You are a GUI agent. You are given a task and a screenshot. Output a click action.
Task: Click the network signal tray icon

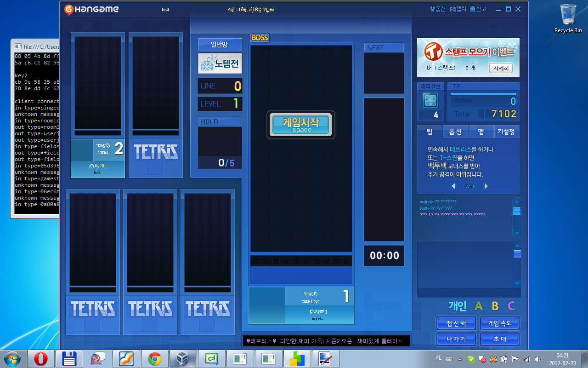[x=526, y=359]
